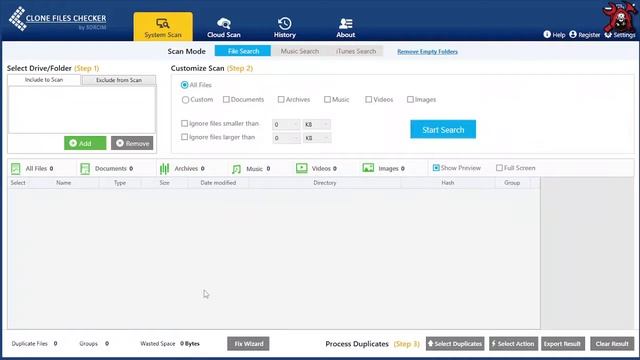
Task: Select the Custom radio option
Action: pyautogui.click(x=185, y=100)
